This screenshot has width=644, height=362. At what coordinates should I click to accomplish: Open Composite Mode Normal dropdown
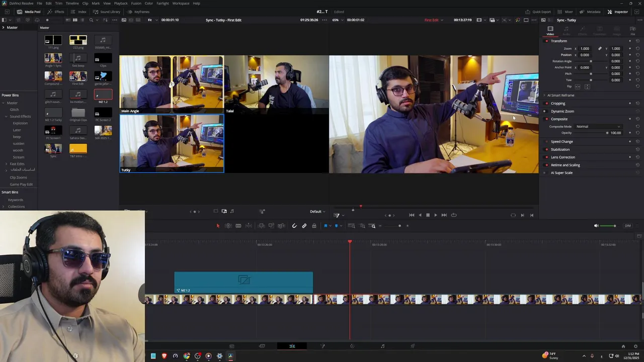point(598,127)
